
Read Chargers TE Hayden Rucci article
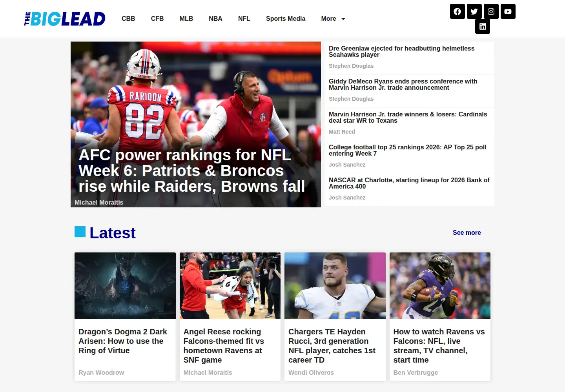[332, 346]
